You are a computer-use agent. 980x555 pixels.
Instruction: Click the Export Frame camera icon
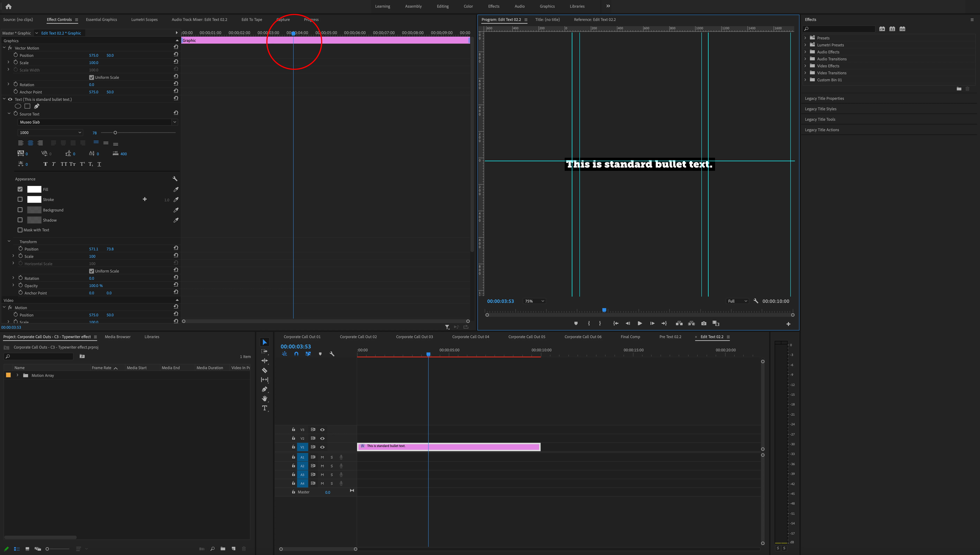coord(704,323)
